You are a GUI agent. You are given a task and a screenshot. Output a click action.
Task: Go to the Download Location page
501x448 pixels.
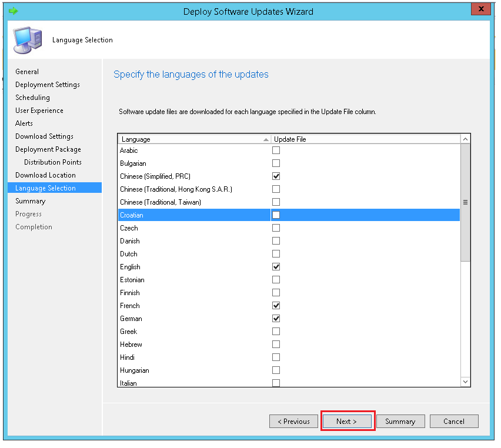[45, 175]
